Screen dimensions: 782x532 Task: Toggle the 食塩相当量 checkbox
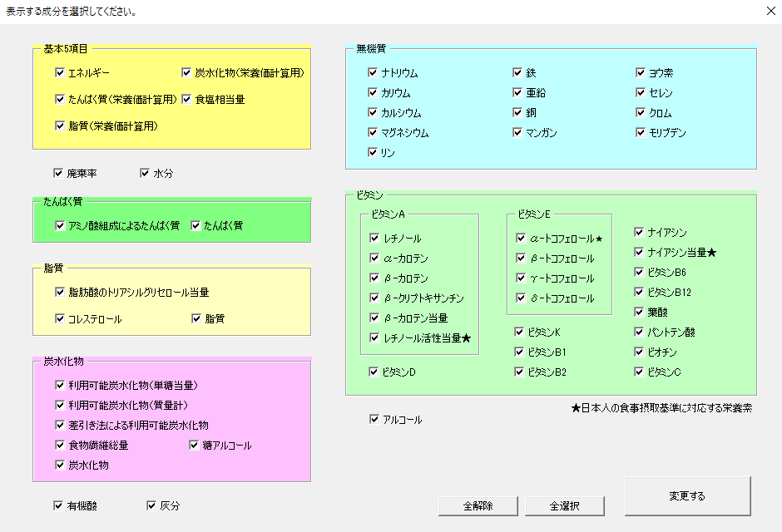point(187,99)
